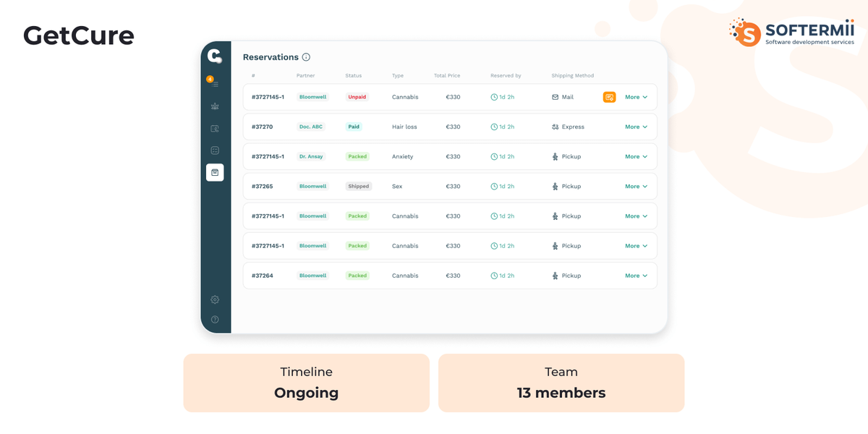Click 1d 2h in Unpaid row
The height and width of the screenshot is (434, 868).
coord(507,97)
